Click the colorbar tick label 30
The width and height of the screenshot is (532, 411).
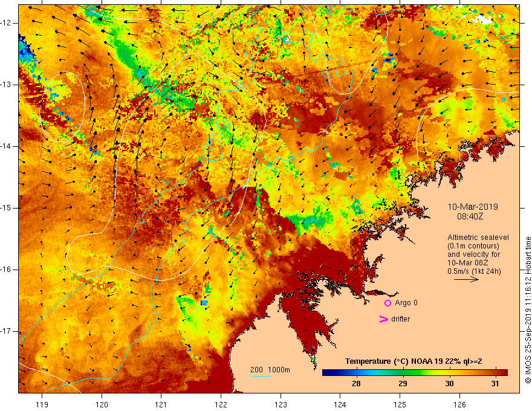(449, 384)
